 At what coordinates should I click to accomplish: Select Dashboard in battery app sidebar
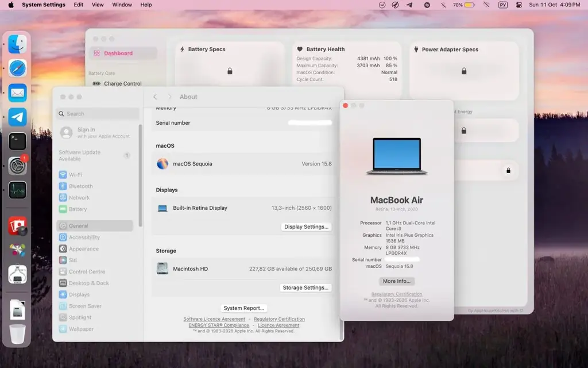click(x=123, y=53)
